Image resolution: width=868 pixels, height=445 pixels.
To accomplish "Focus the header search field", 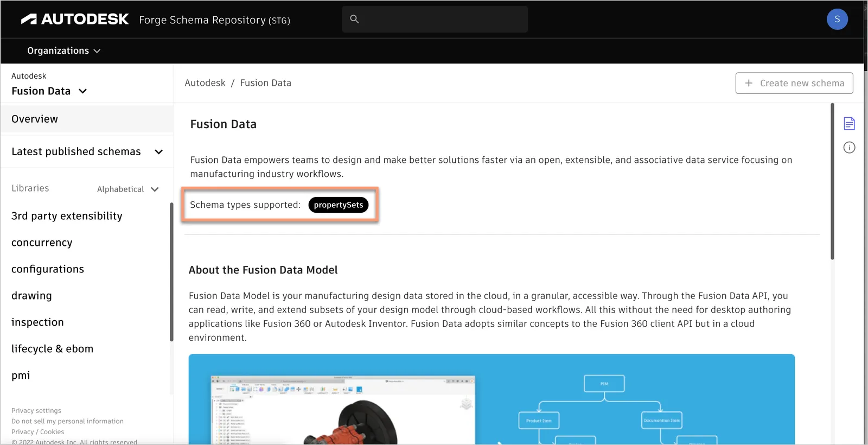I will 435,19.
